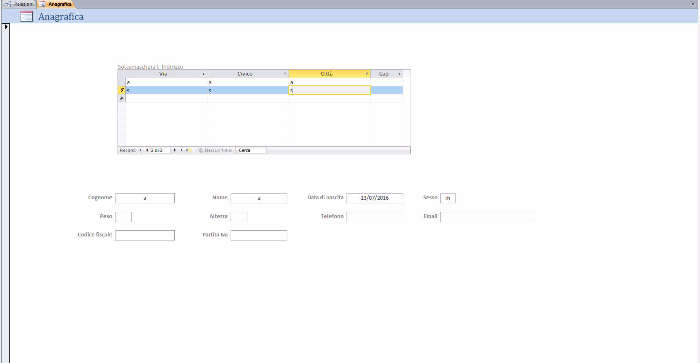Click the Altezza field
Image resolution: width=700 pixels, height=363 pixels.
(239, 217)
